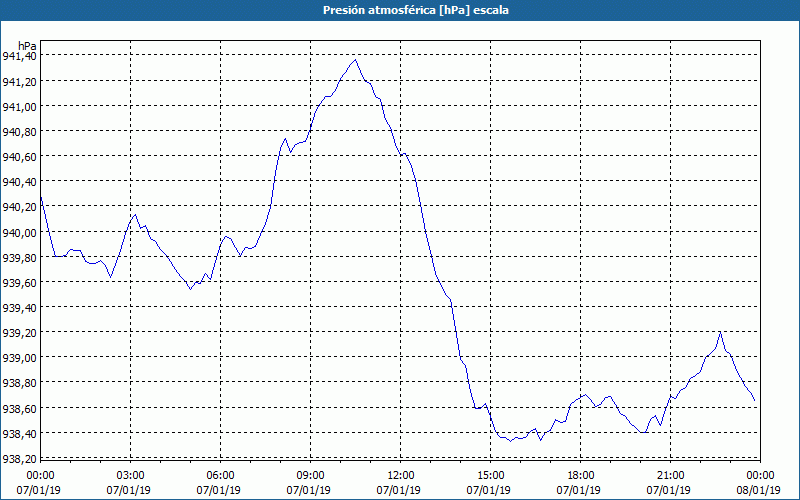Screen dimensions: 800x500
Task: Click the 08/01/19 date label
Action: pos(759,490)
